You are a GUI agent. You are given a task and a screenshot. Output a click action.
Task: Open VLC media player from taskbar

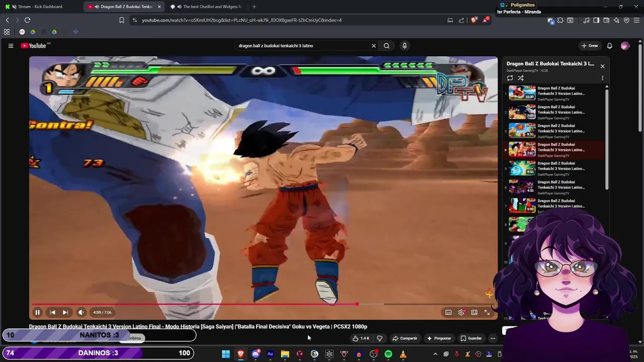(x=403, y=354)
